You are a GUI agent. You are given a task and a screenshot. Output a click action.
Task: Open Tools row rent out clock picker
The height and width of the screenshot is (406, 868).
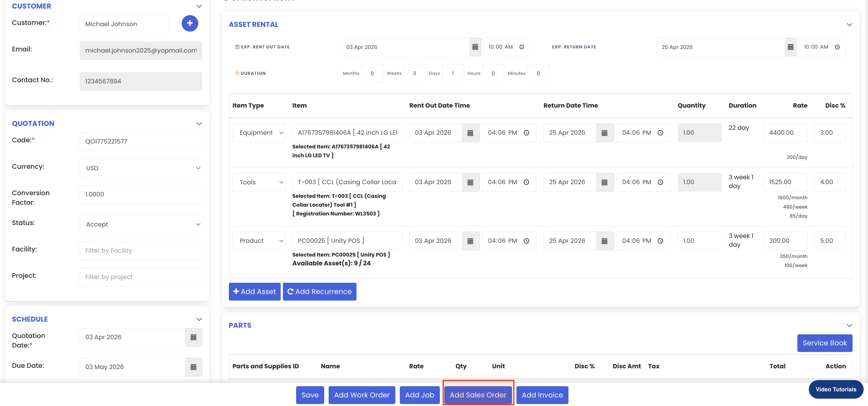526,182
